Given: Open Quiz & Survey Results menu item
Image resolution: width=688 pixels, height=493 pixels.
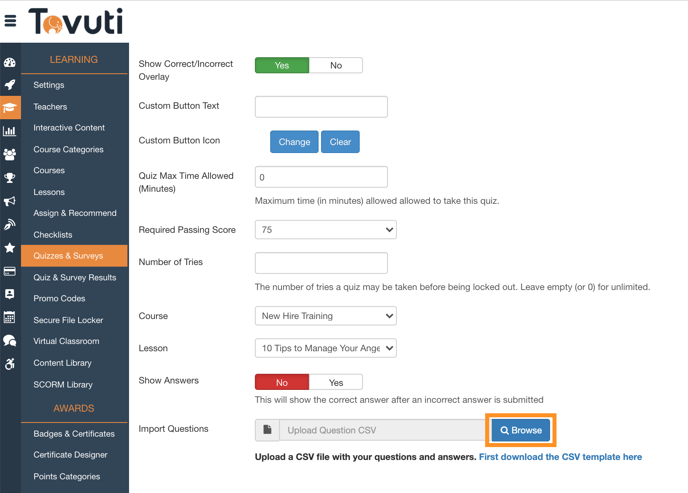Looking at the screenshot, I should coord(74,277).
